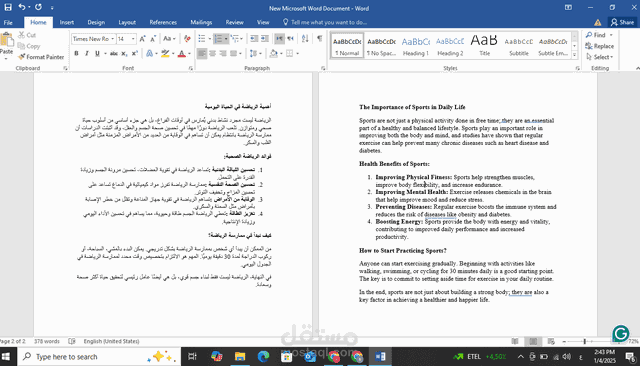This screenshot has width=640, height=366.
Task: Click the Share button
Action: coord(622,22)
